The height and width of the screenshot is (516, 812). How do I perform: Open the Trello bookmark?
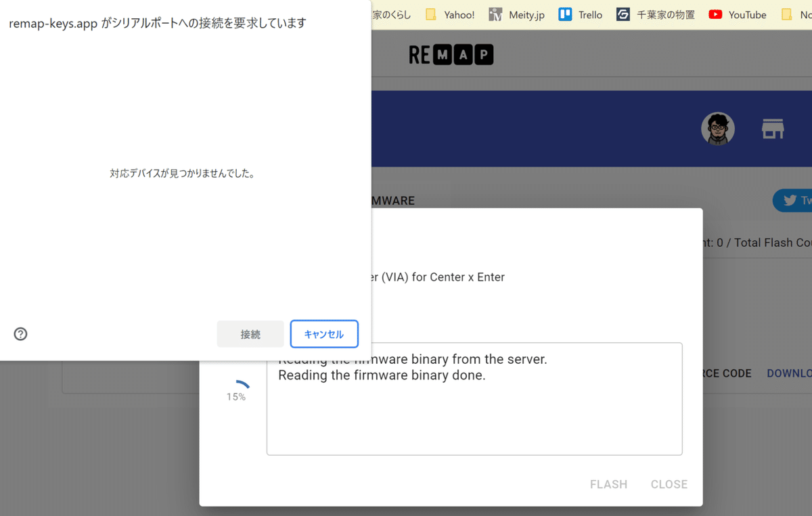581,14
